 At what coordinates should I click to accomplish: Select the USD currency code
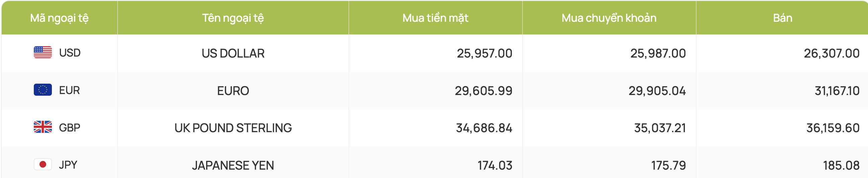click(x=70, y=53)
